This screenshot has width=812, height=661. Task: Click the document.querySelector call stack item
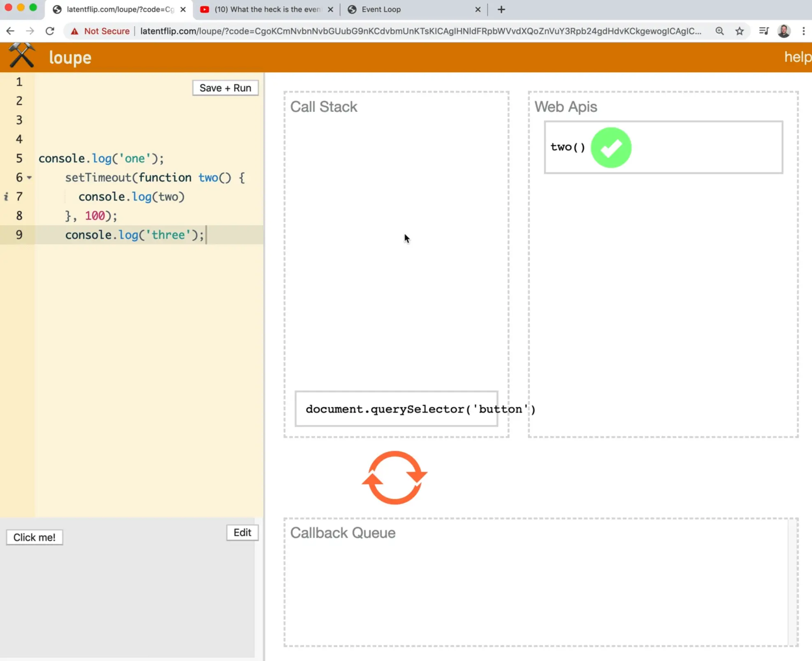click(x=396, y=409)
